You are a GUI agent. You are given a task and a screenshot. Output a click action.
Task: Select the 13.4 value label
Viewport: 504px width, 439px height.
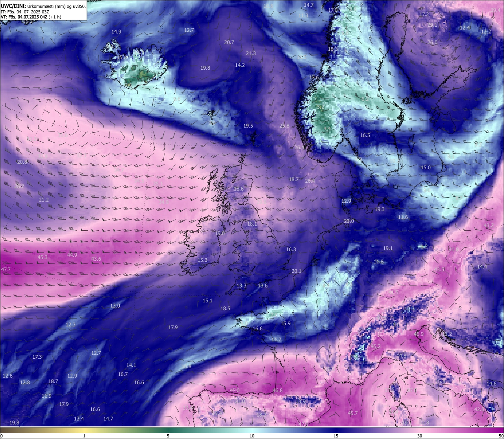coord(79,419)
